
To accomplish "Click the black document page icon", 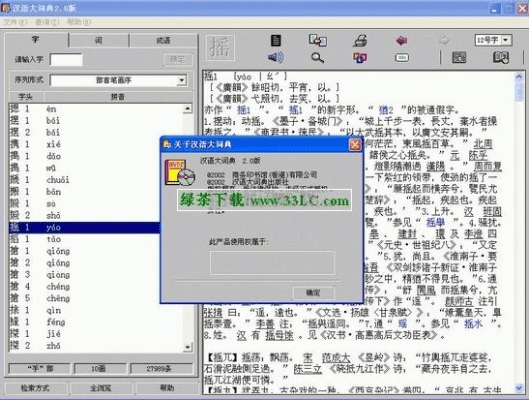I will 276,40.
